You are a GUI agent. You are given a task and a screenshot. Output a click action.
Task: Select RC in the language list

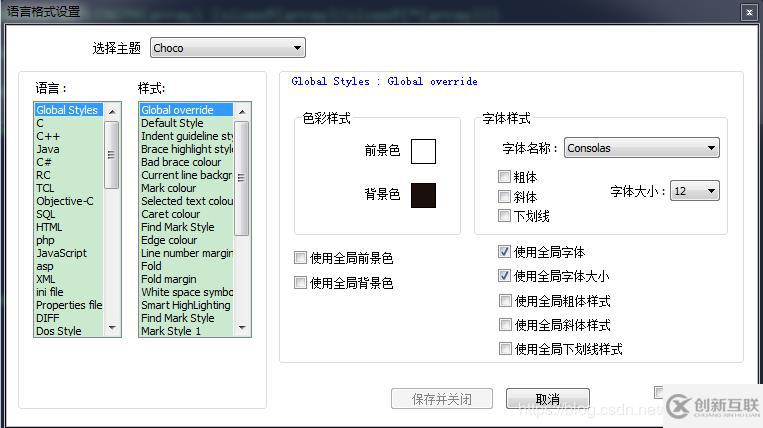pos(69,175)
